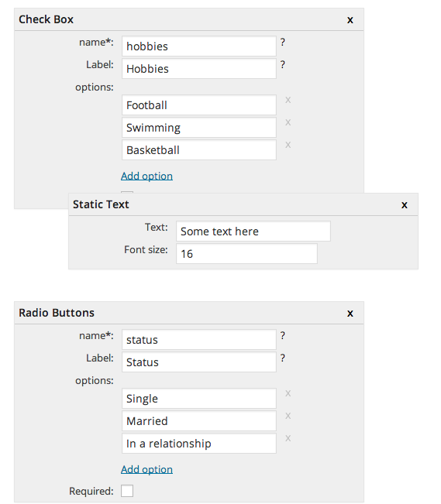Remove the Football option
Screen dimensions: 441x504
[x=288, y=100]
